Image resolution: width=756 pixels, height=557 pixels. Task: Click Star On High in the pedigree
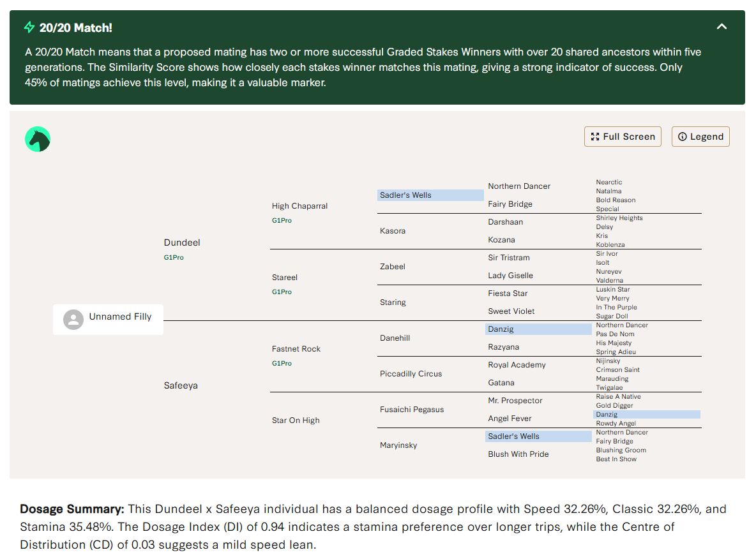[296, 420]
